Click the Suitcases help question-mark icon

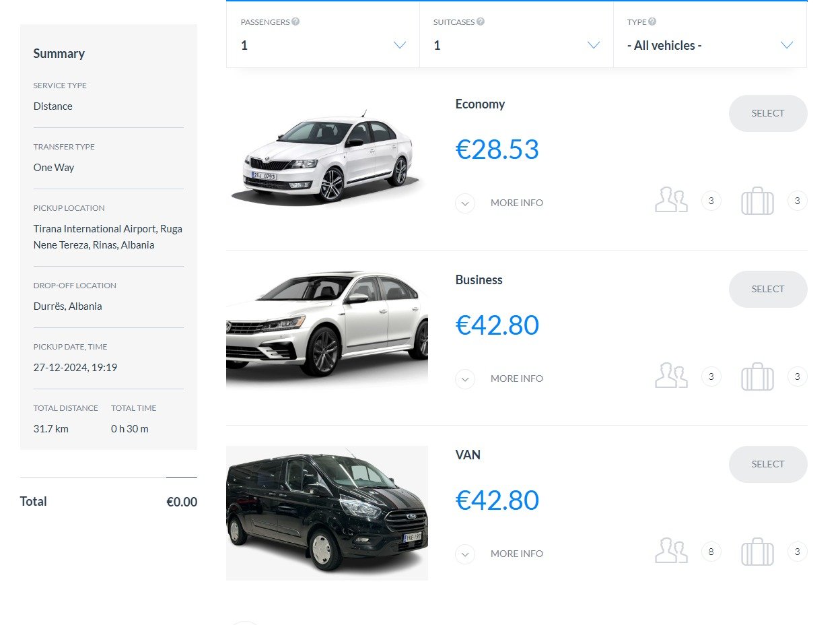[x=481, y=22]
